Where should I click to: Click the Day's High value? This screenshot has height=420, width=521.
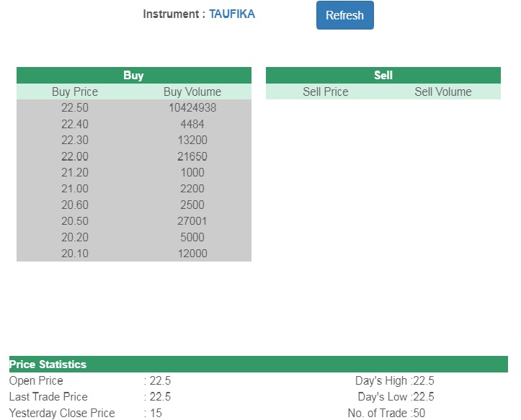pyautogui.click(x=424, y=381)
